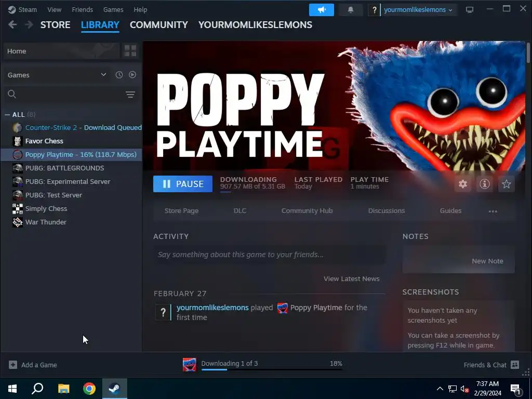
Task: Collapse the ALL games category
Action: point(7,115)
